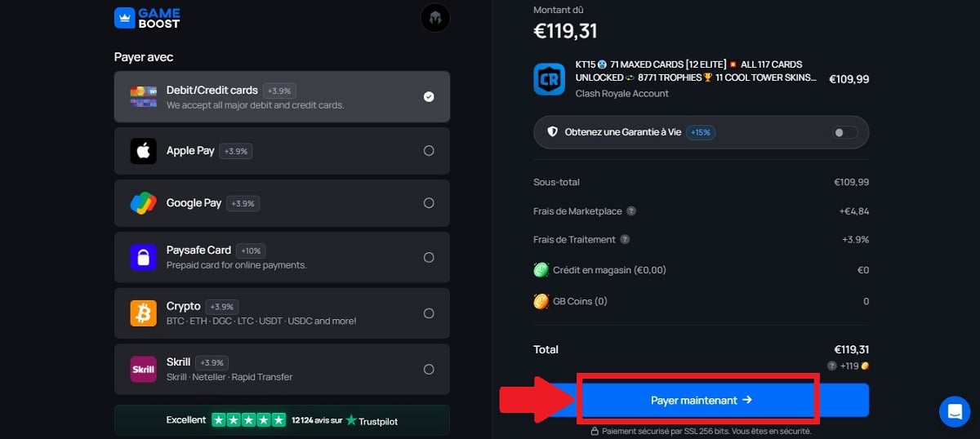Click the Frais de Traitement help icon
Viewport: 980px width, 439px height.
[625, 240]
